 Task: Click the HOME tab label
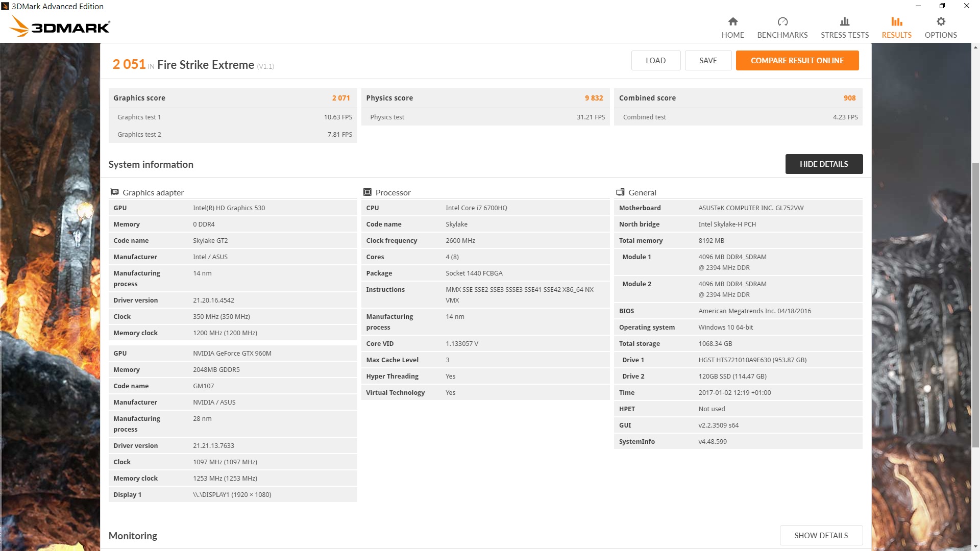732,35
